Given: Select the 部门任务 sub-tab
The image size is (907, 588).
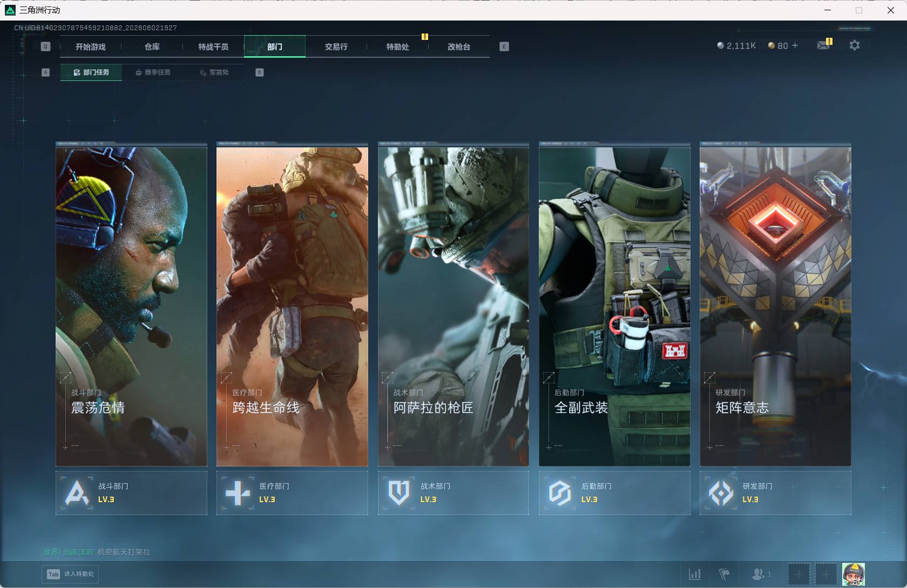Looking at the screenshot, I should (x=91, y=72).
